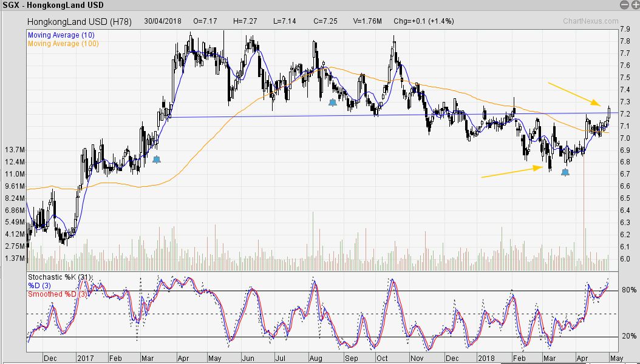Click the minus button in the title bar
Viewport: 640px width, 364px height.
[x=624, y=5]
